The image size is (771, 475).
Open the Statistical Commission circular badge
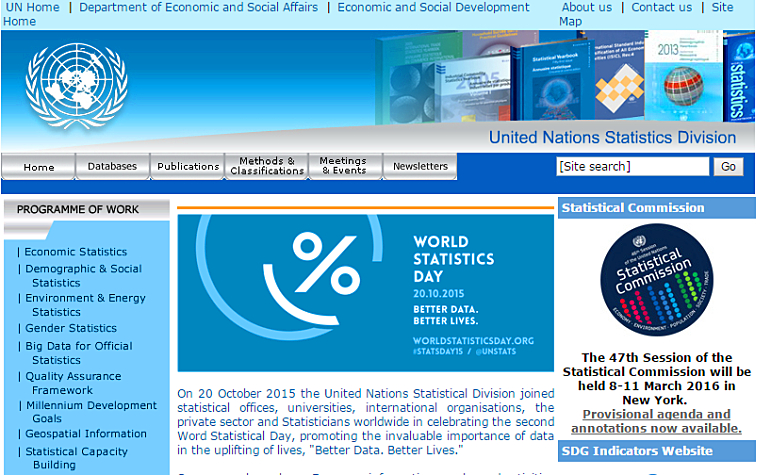[x=656, y=280]
